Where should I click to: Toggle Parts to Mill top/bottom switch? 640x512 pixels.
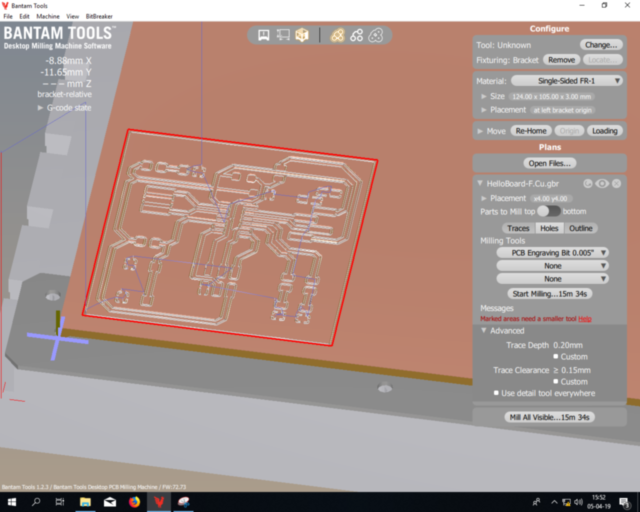coord(549,211)
